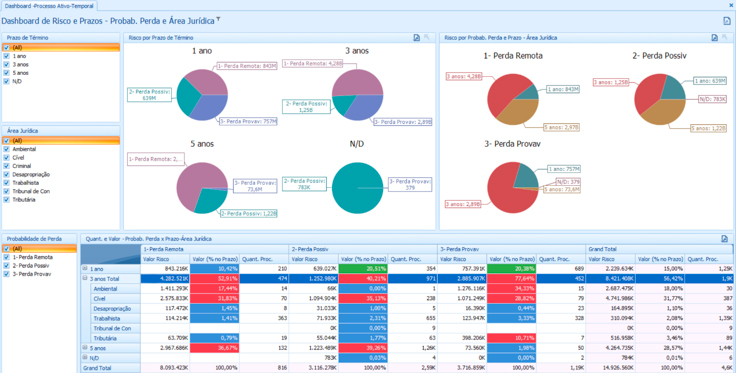Close the dashboard tab with the X
This screenshot has width=736, height=373.
731,6
